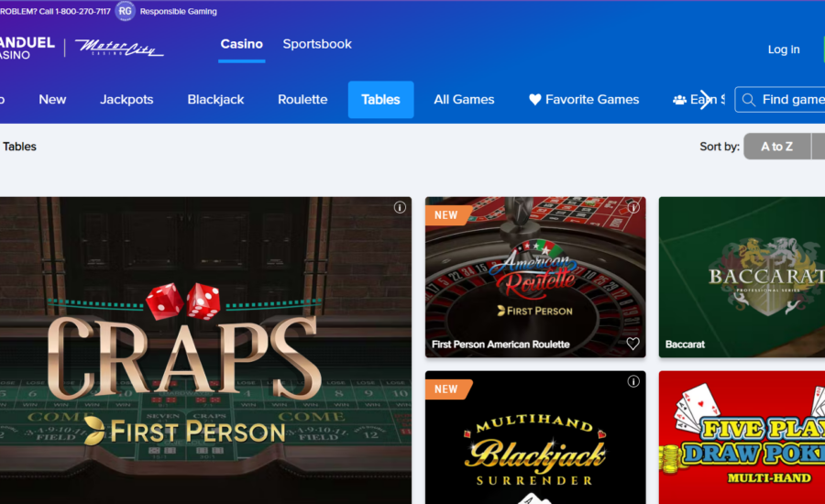Click the Log in link
825x504 pixels.
tap(784, 49)
